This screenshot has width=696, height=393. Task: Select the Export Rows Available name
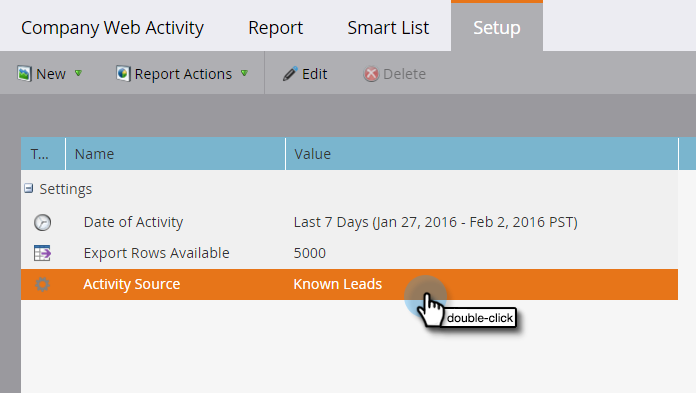pyautogui.click(x=156, y=253)
